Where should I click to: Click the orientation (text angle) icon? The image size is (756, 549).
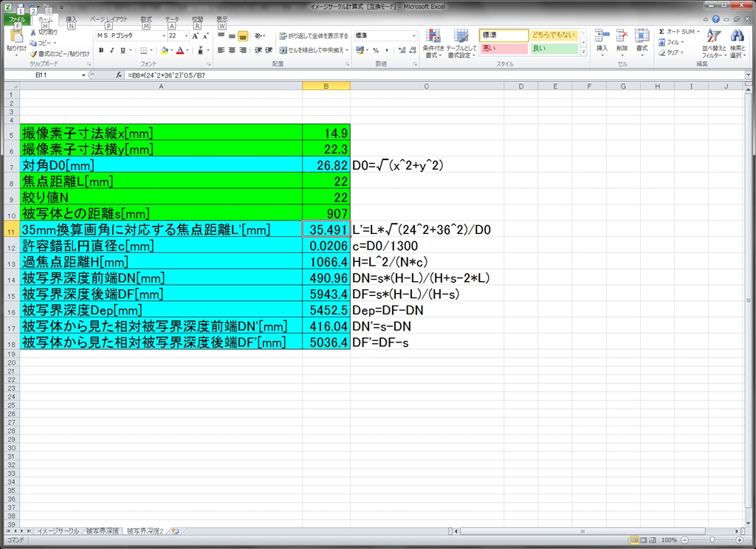click(258, 36)
